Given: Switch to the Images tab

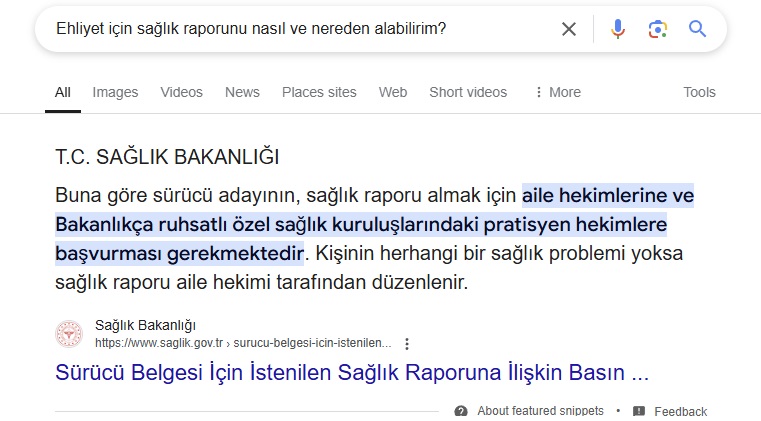Looking at the screenshot, I should click(115, 92).
